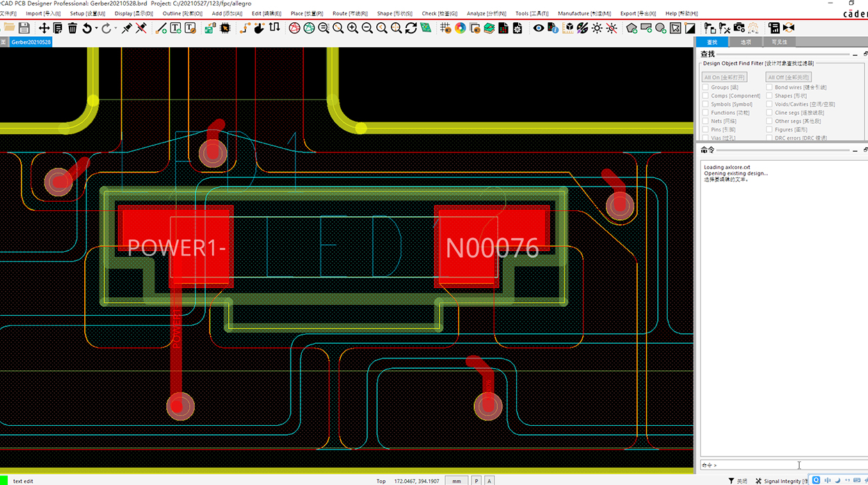Switch to the 可见性 visibility tab
868x485 pixels.
click(x=778, y=42)
